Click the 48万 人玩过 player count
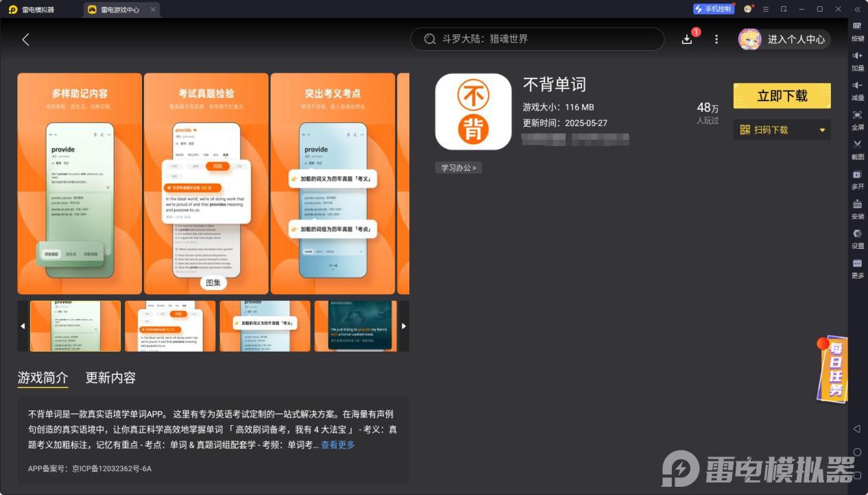This screenshot has width=868, height=495. pos(708,113)
